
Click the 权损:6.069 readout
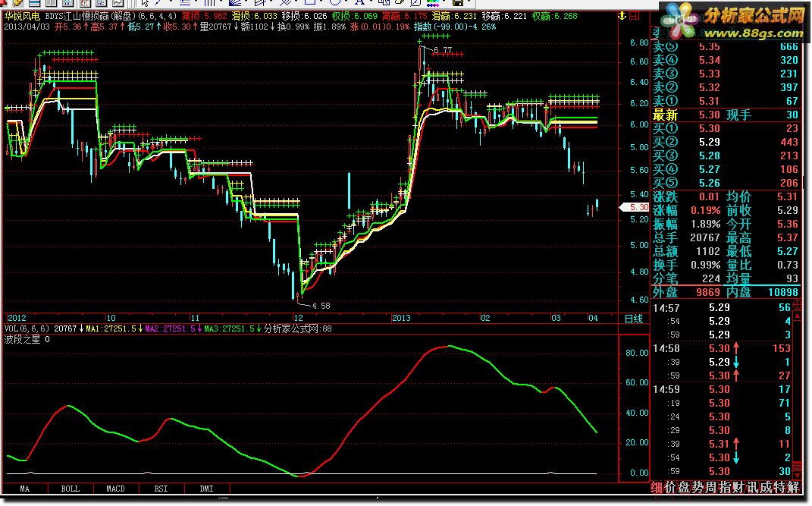click(355, 16)
